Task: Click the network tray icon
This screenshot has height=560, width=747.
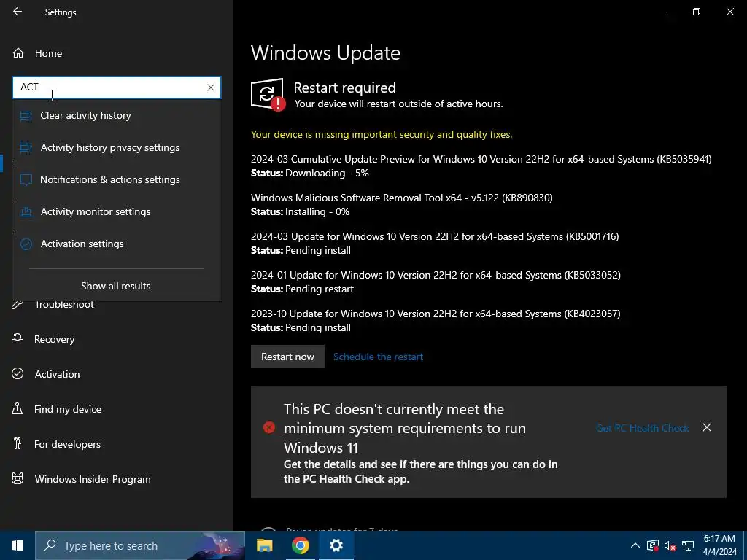Action: 687,545
